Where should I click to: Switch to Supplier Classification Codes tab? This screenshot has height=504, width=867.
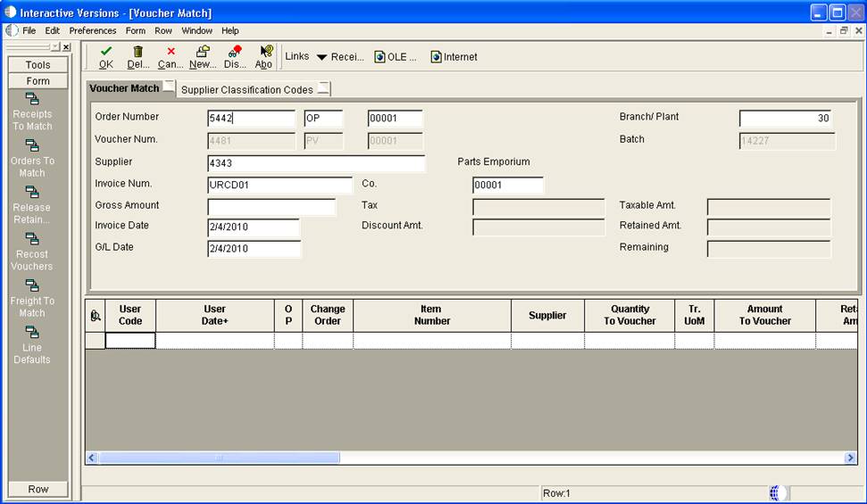tap(254, 89)
